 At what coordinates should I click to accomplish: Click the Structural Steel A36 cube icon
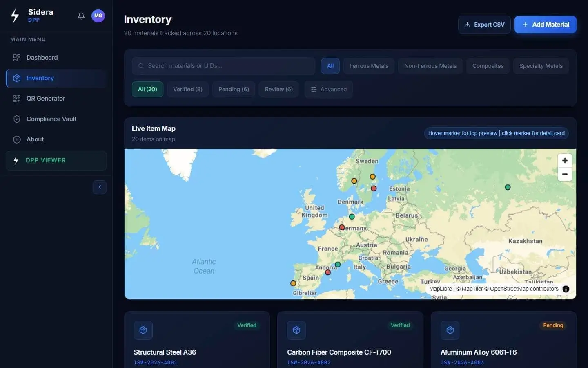coord(143,330)
